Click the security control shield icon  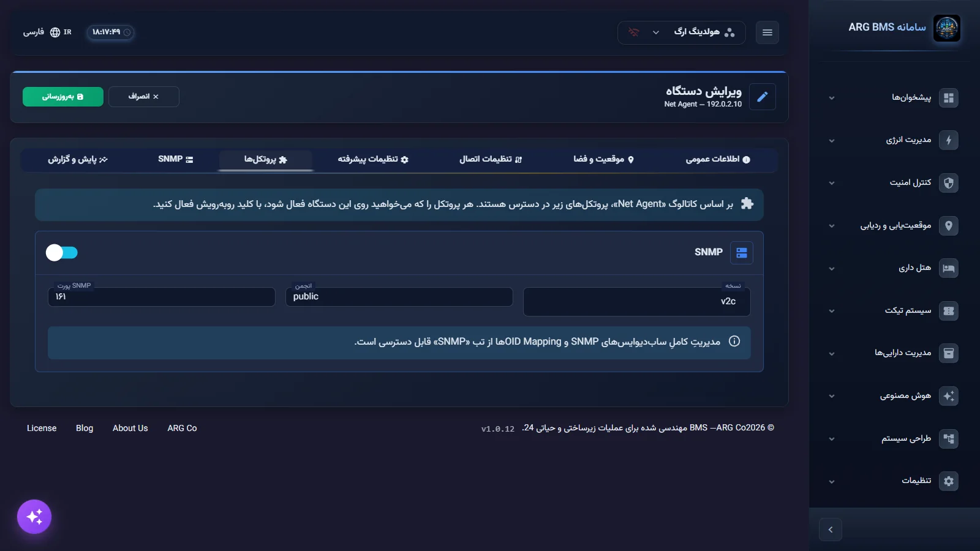pos(949,183)
